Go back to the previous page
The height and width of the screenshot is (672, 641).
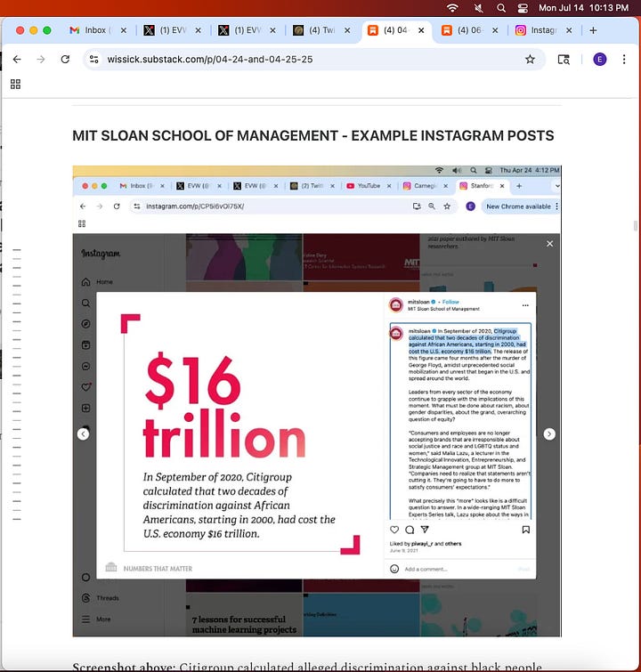pyautogui.click(x=17, y=59)
